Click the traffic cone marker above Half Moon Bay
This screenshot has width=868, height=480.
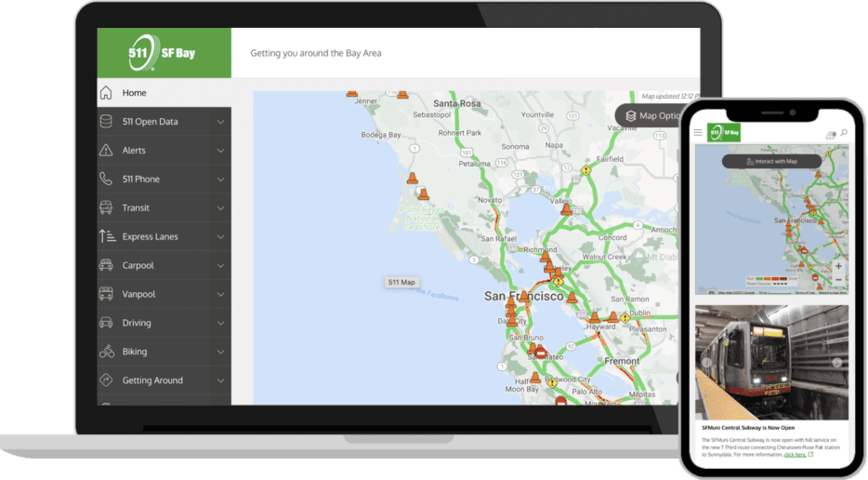tap(534, 378)
